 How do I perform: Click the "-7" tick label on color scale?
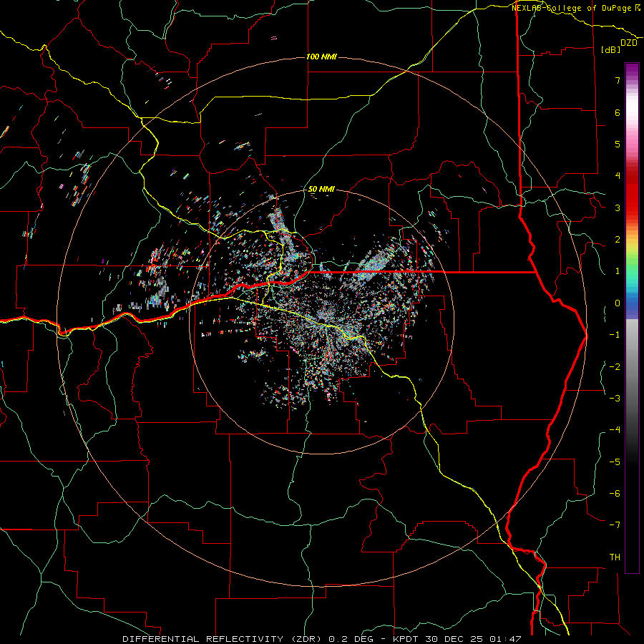(x=615, y=525)
